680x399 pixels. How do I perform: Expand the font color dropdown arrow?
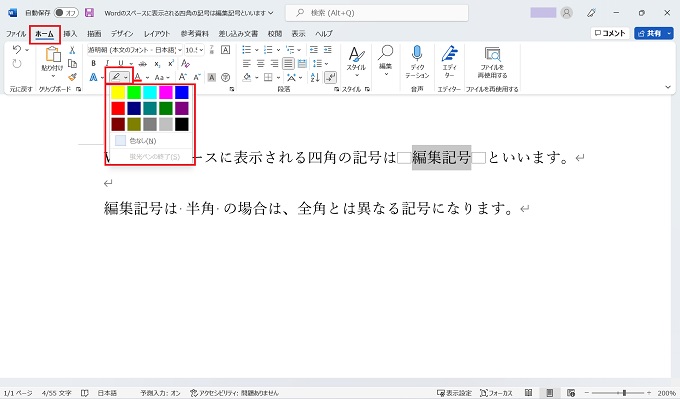point(147,78)
